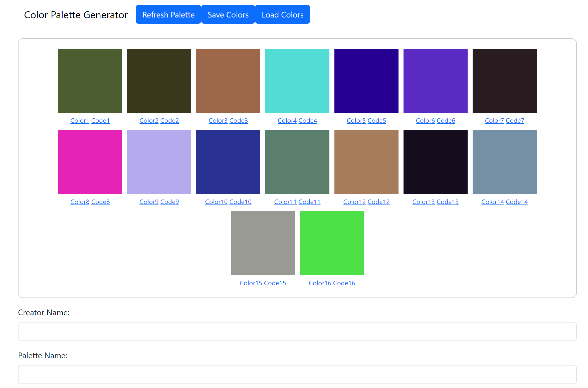The height and width of the screenshot is (388, 588).
Task: Choose the purple Color6 swatch
Action: pyautogui.click(x=436, y=81)
